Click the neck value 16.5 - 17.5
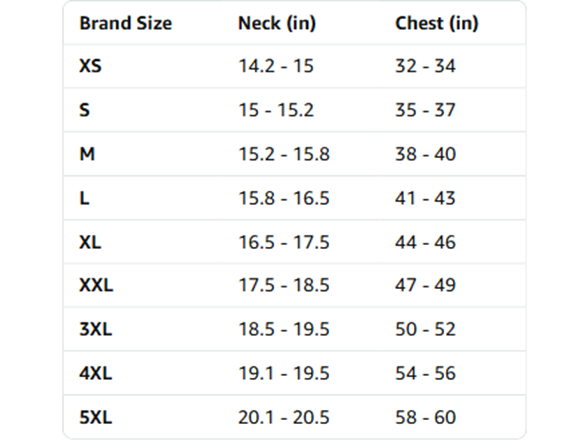This screenshot has height=441, width=588. click(284, 242)
